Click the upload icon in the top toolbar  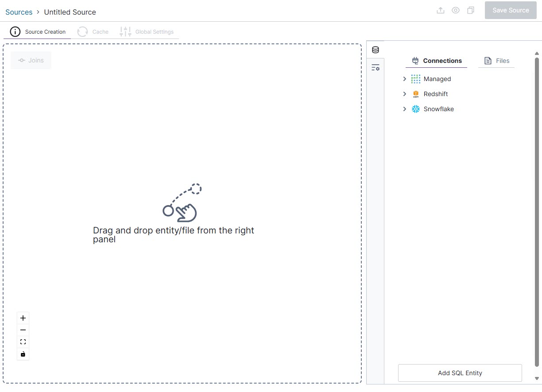click(441, 10)
